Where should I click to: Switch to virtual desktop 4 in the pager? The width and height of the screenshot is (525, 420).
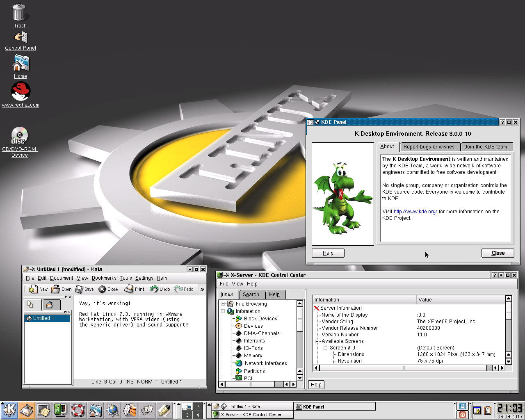198,415
